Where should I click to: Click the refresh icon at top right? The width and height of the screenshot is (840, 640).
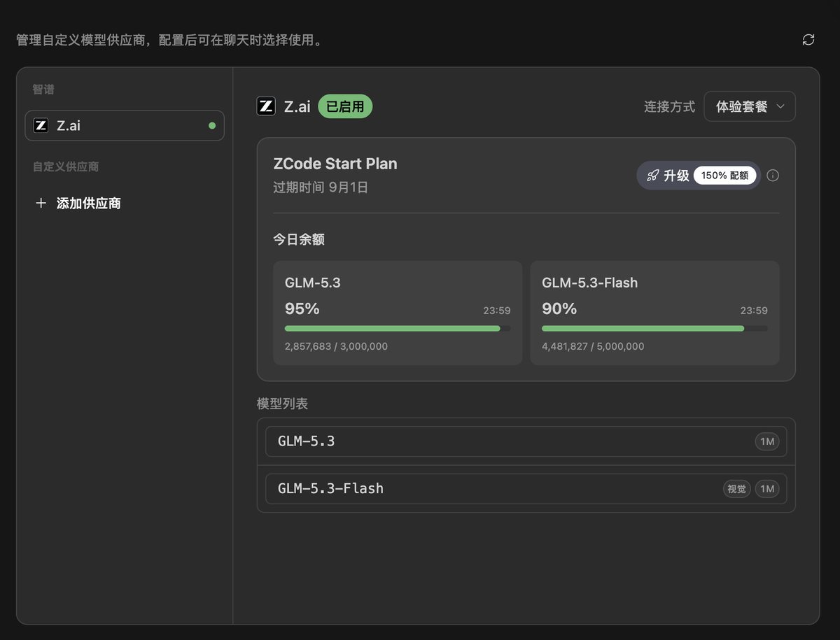pos(808,40)
